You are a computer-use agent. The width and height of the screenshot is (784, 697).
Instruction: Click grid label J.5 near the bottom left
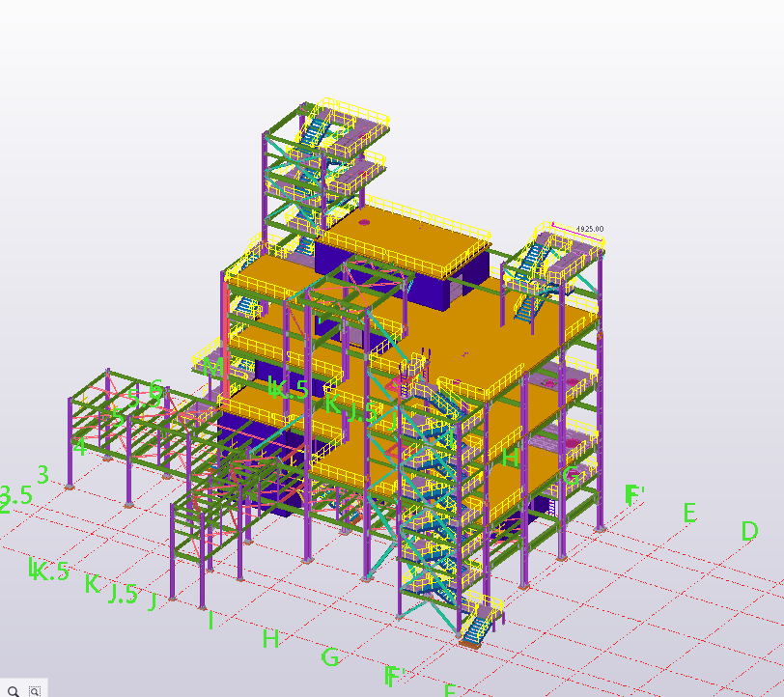(x=124, y=594)
